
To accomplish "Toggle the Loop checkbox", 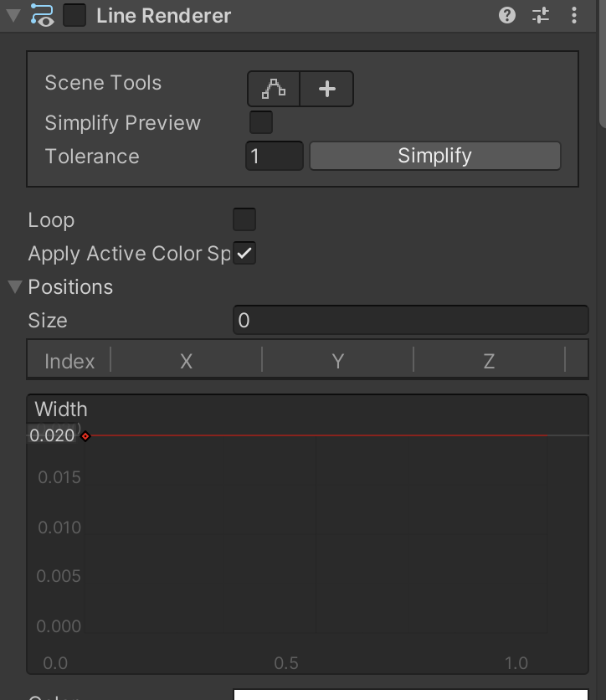I will click(244, 220).
